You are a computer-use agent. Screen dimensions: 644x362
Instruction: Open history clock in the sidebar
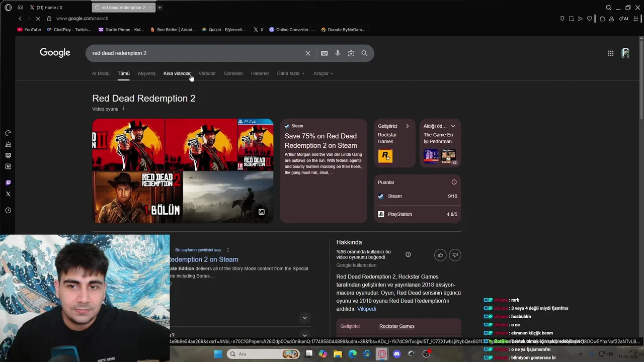tap(8, 211)
